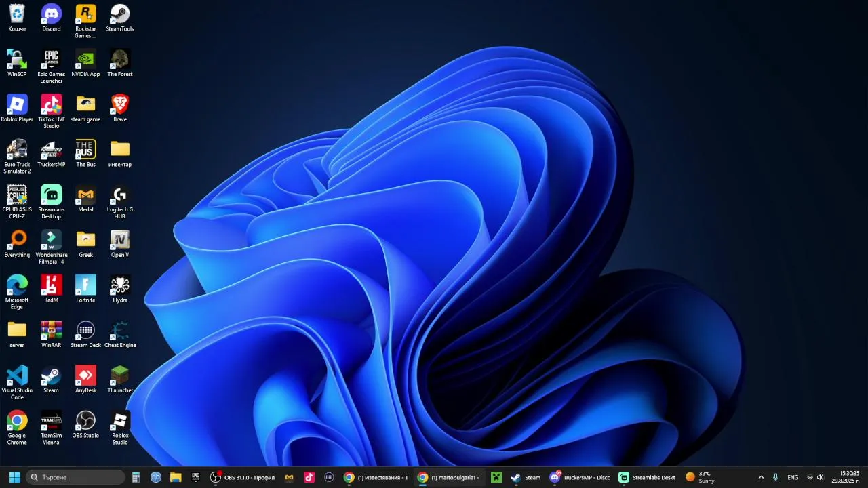
Task: Select Euro Truck Simulator 2 shortcut
Action: pos(17,157)
